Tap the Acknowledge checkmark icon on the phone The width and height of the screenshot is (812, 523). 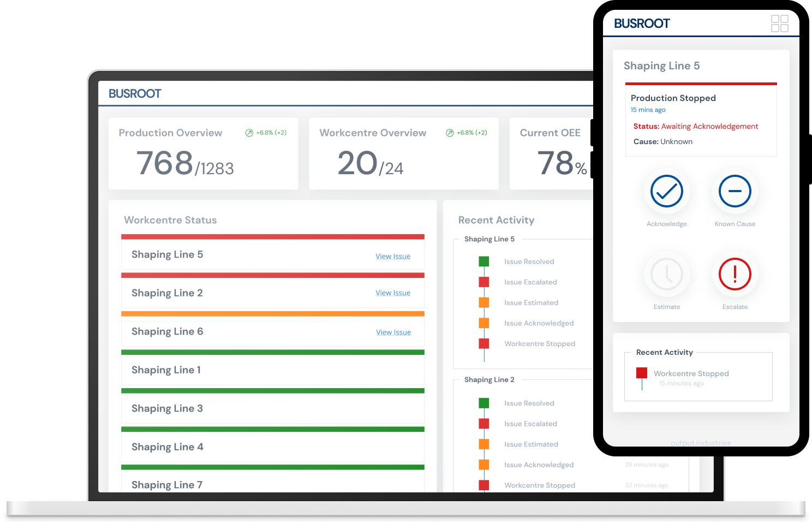[667, 191]
